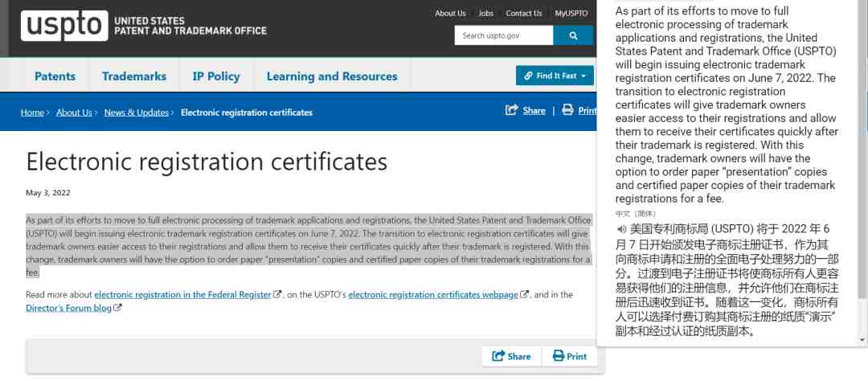Click the bottom Print button
The height and width of the screenshot is (381, 868).
pyautogui.click(x=570, y=356)
